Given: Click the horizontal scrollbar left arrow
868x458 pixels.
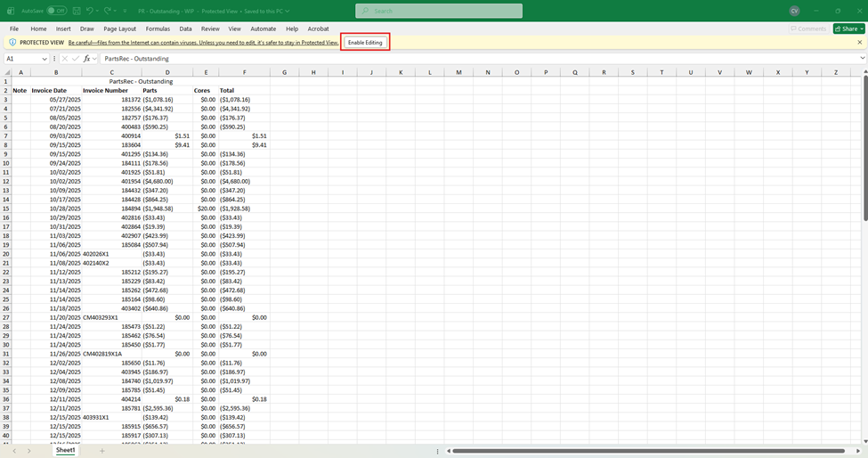Looking at the screenshot, I should point(449,451).
